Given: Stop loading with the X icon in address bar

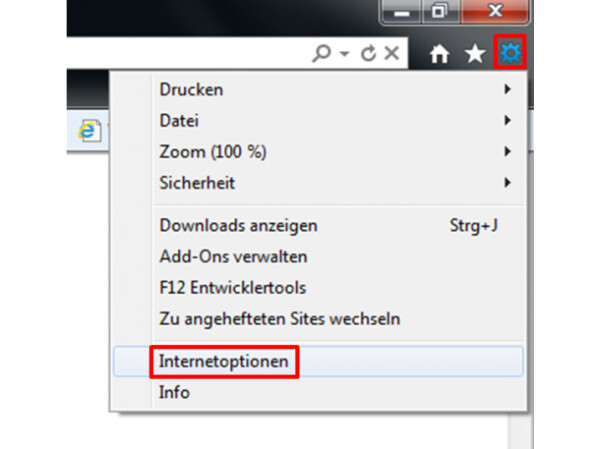Looking at the screenshot, I should click(392, 53).
